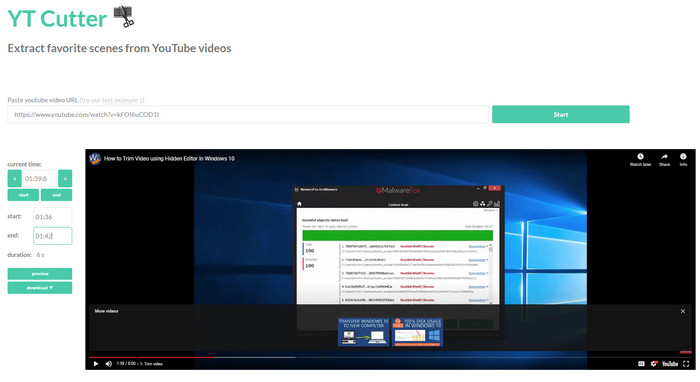The image size is (700, 382).
Task: Set clip start with the 'start' button
Action: click(23, 195)
